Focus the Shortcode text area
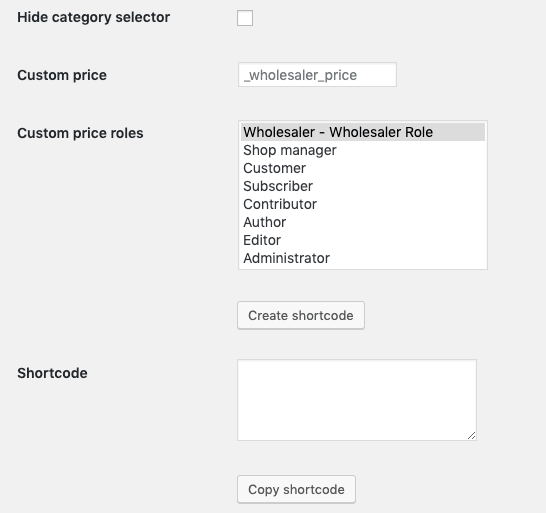Viewport: 546px width, 513px height. click(357, 400)
